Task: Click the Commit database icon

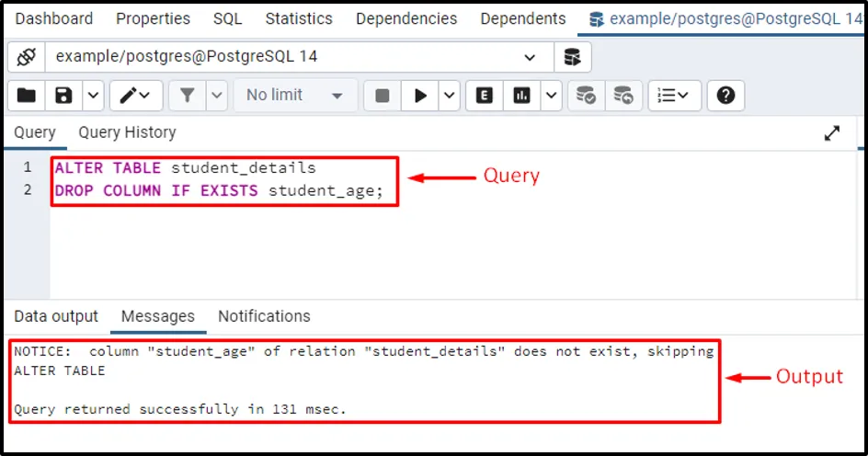Action: coord(585,96)
